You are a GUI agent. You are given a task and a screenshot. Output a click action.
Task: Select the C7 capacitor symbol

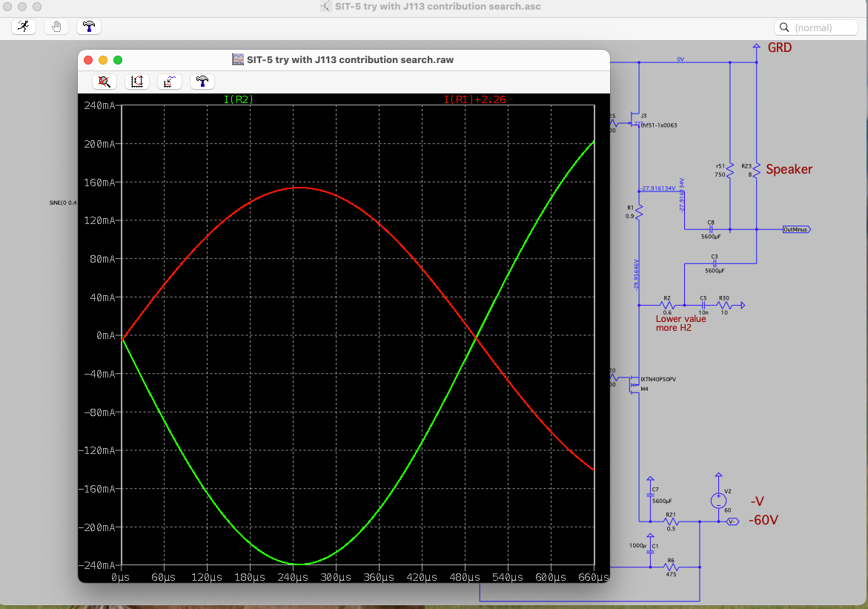tap(651, 495)
